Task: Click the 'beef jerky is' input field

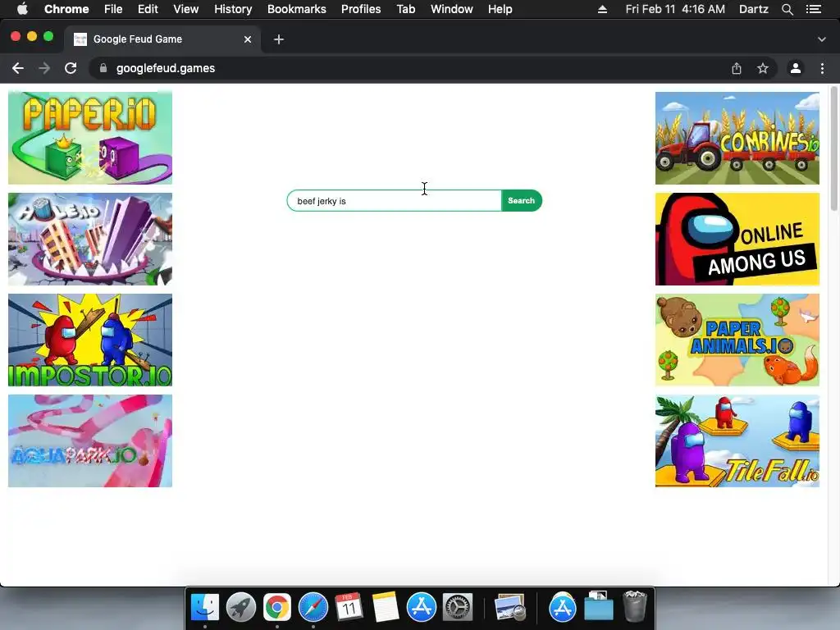Action: coord(395,201)
